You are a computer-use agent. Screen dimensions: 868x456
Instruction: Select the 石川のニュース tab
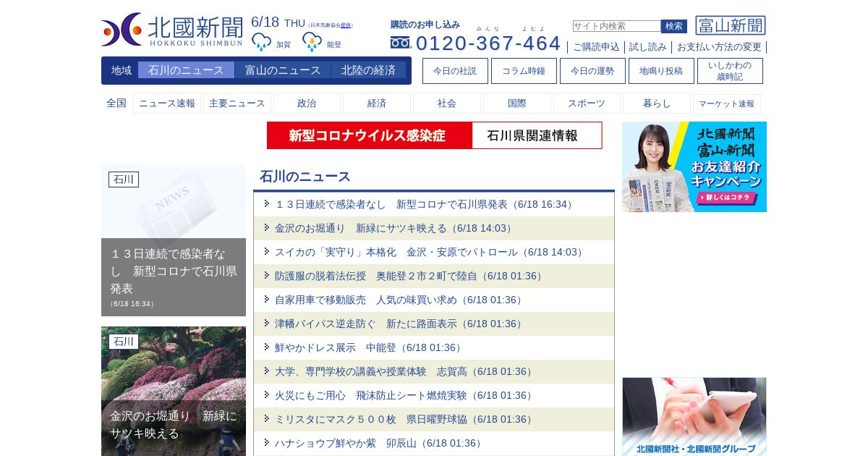tap(186, 70)
